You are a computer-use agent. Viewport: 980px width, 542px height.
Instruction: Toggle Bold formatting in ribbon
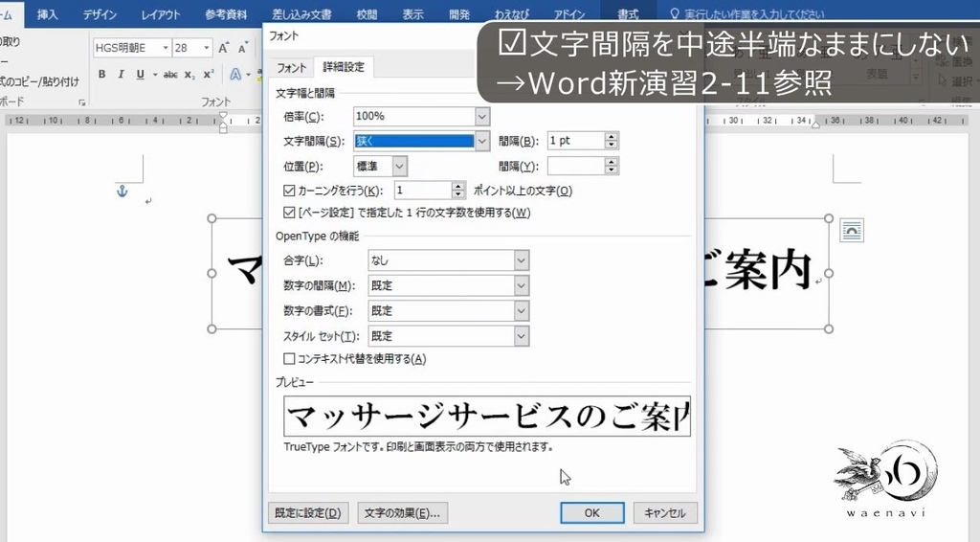101,75
